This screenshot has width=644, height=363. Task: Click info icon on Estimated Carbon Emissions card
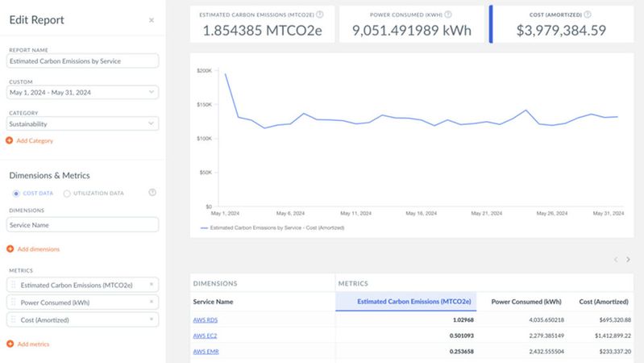(x=320, y=15)
